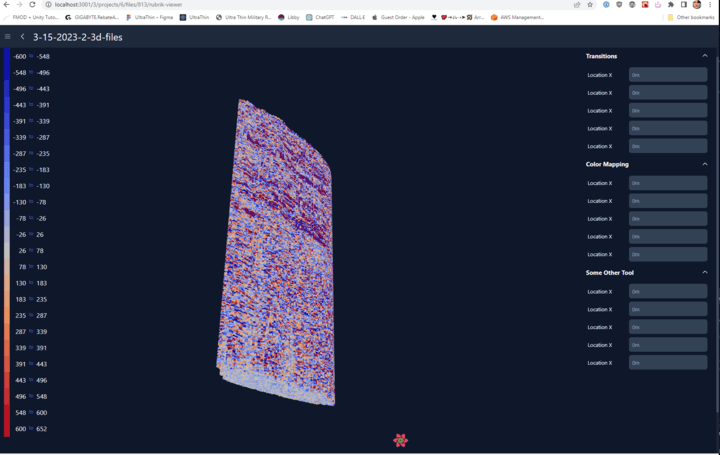The image size is (720, 455).
Task: Click the red square extension icon
Action: point(645,5)
